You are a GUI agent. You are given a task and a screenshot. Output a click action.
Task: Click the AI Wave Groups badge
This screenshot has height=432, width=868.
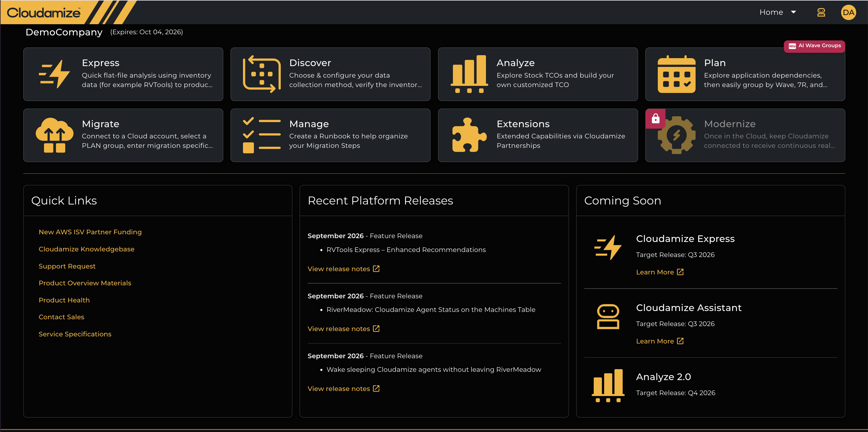[x=815, y=46]
